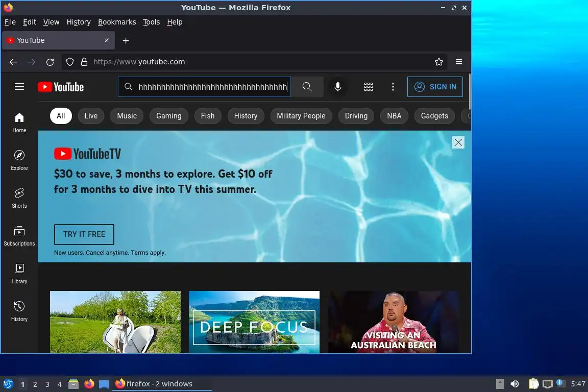The height and width of the screenshot is (392, 588).
Task: Select the All filter chip
Action: coord(61,116)
